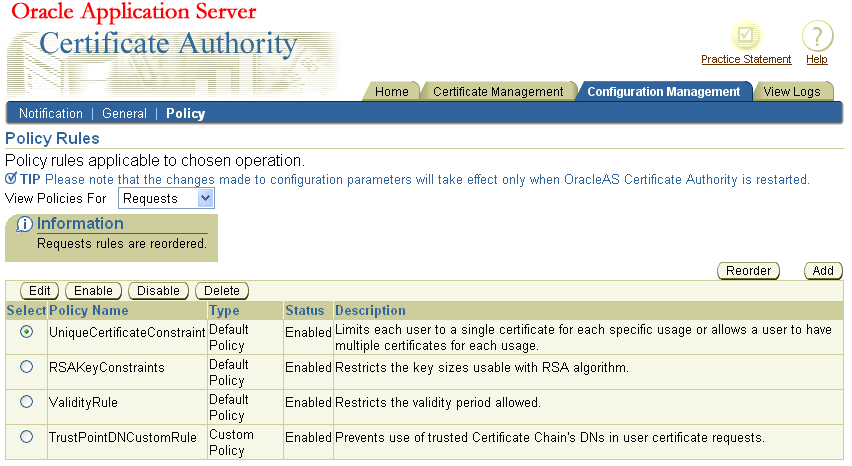Click the Oracle Application Server title
The image size is (852, 466).
coord(134,11)
